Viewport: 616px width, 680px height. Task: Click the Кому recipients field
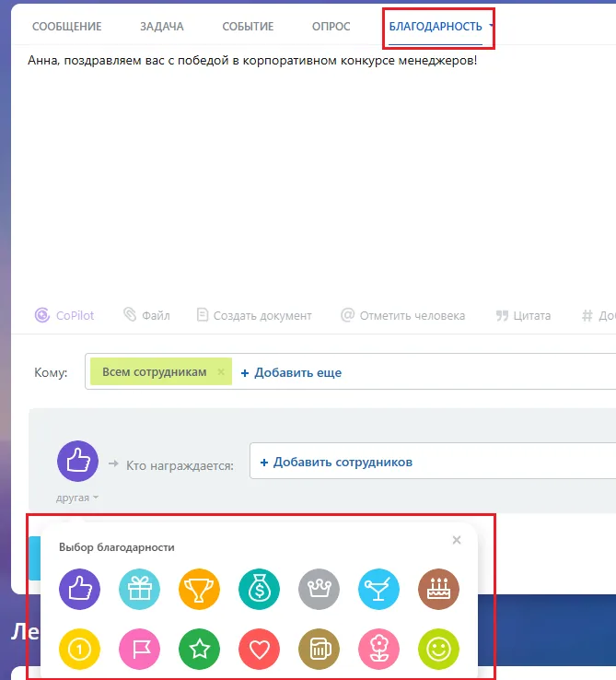(x=350, y=371)
